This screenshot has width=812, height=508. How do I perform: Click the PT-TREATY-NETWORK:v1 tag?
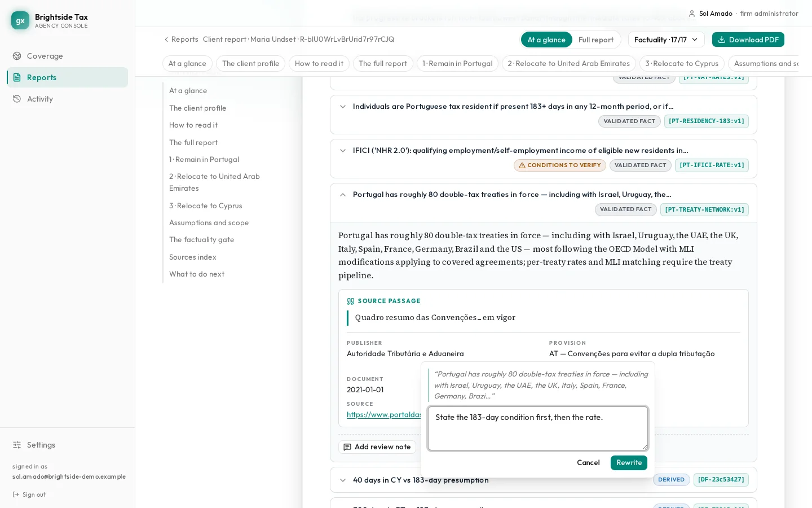704,209
